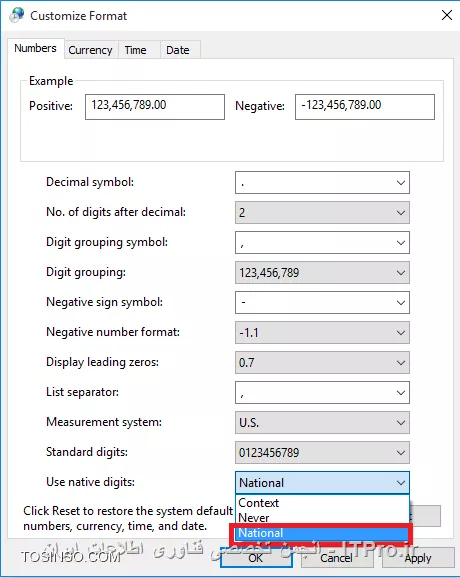This screenshot has height=578, width=460.
Task: Expand the Decimal symbol dropdown
Action: (x=322, y=182)
